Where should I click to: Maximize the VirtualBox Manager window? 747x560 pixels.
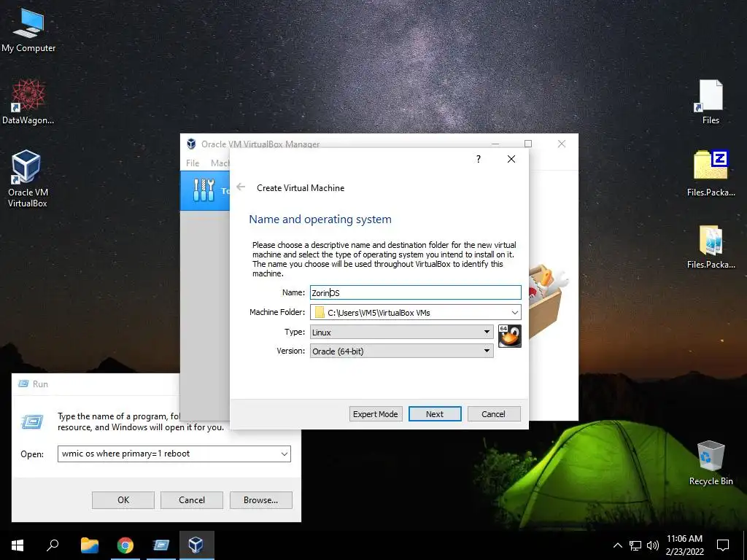528,144
